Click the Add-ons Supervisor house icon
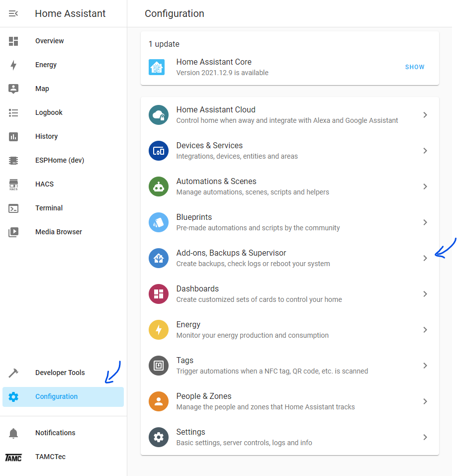The width and height of the screenshot is (457, 476). coord(159,258)
